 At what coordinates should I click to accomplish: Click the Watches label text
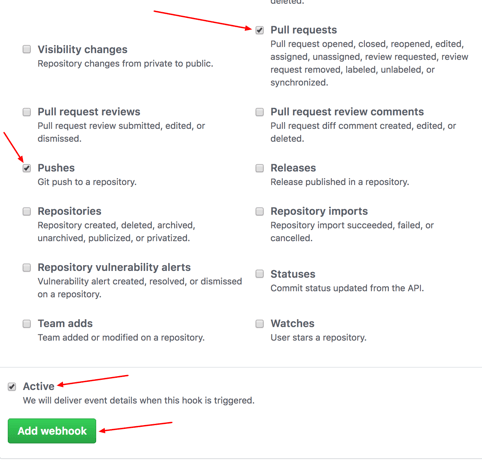click(292, 323)
